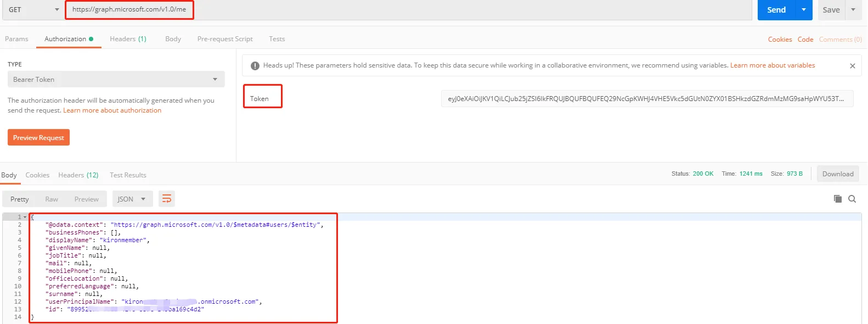Screen dimensions: 868x324
Task: Click the "mobilePhone" line
Action: click(81, 271)
